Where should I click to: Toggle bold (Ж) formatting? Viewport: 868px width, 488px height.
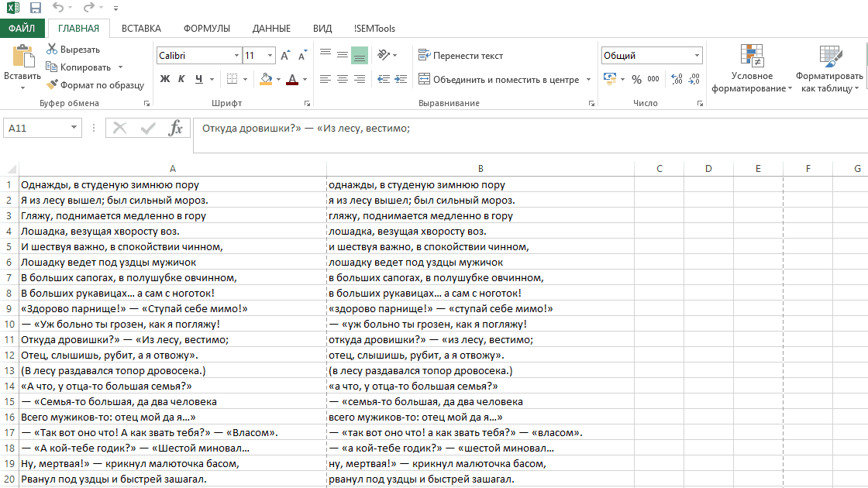pos(164,79)
